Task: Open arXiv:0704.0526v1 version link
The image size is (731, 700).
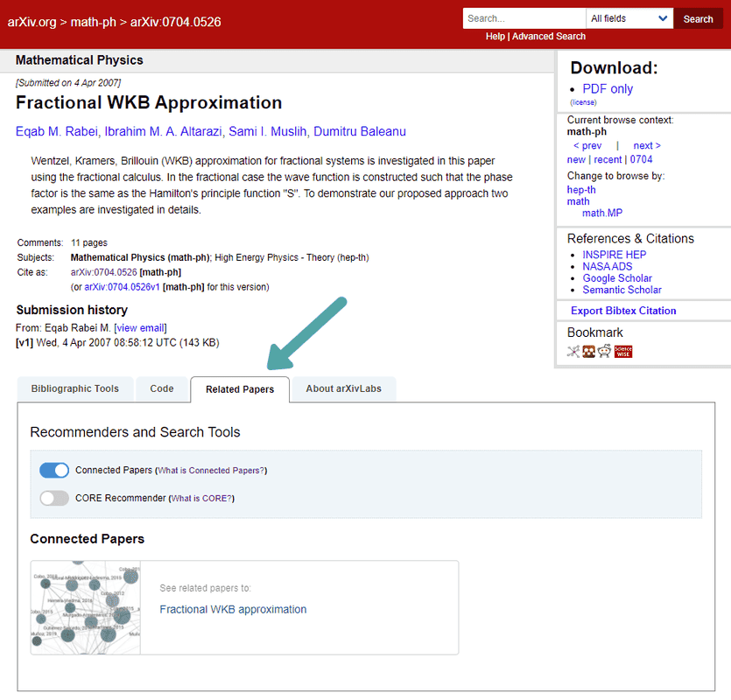Action: tap(123, 287)
